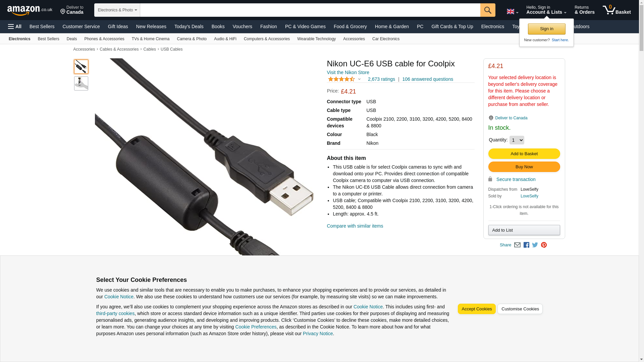The height and width of the screenshot is (362, 644).
Task: Expand the Electronics & Photo search category dropdown
Action: pos(117,10)
